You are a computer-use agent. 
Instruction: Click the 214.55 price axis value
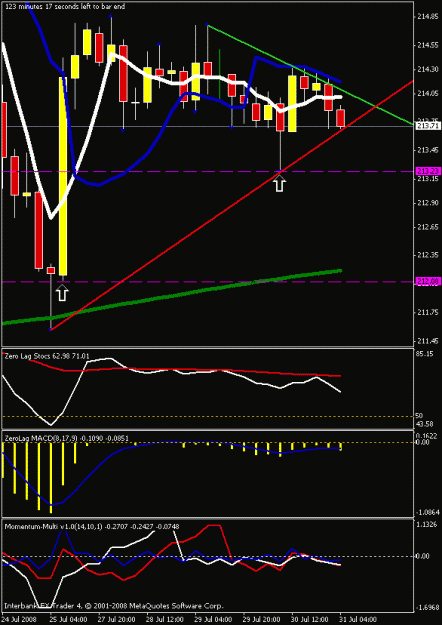[428, 46]
